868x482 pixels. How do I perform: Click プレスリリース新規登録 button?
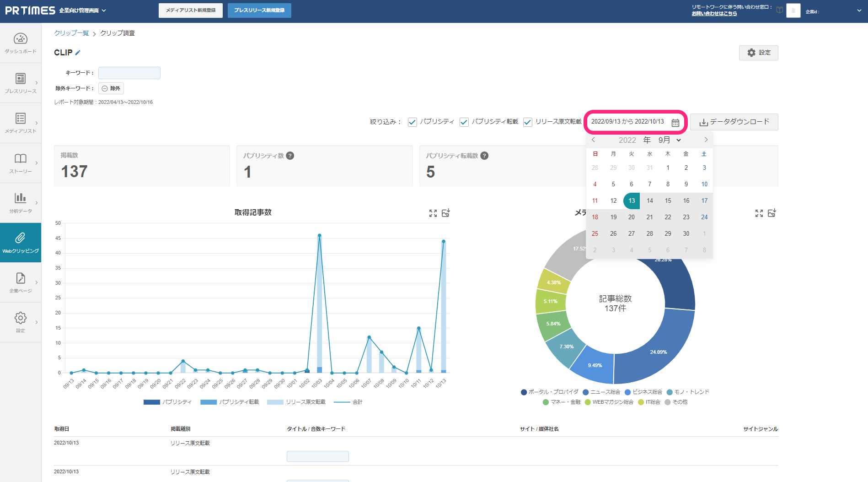pos(259,11)
